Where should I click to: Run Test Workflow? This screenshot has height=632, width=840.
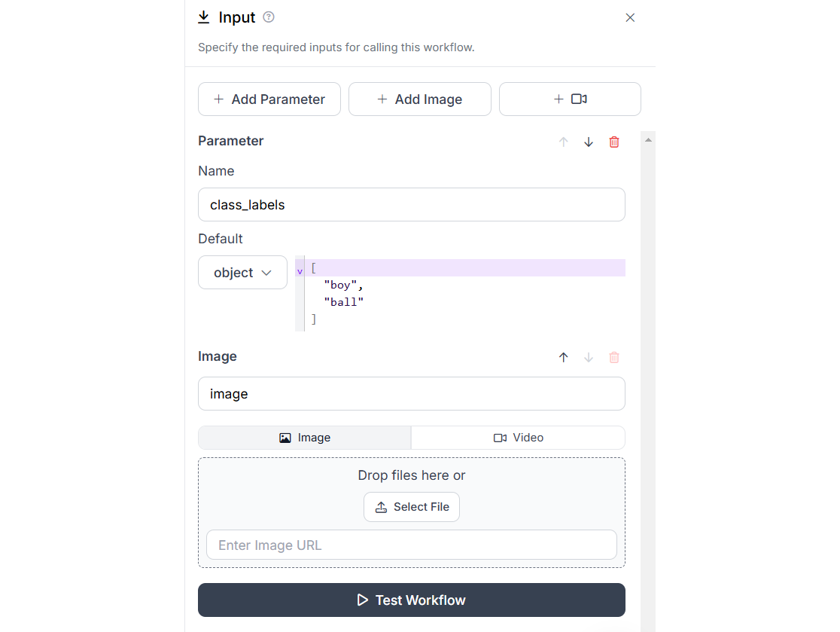point(412,600)
